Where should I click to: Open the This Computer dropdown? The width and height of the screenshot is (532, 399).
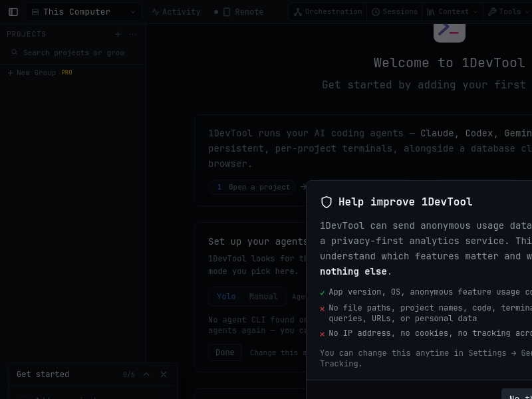point(84,12)
